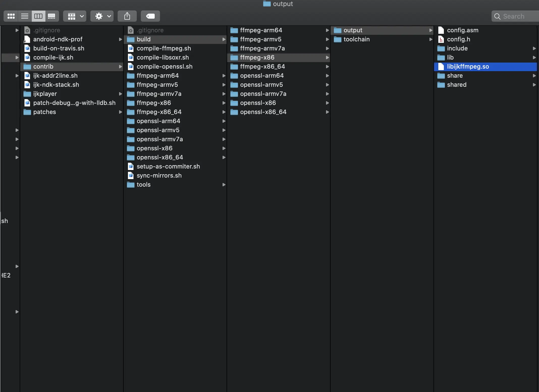Select ijk-ndk-stack.sh file
The height and width of the screenshot is (392, 539).
72,85
